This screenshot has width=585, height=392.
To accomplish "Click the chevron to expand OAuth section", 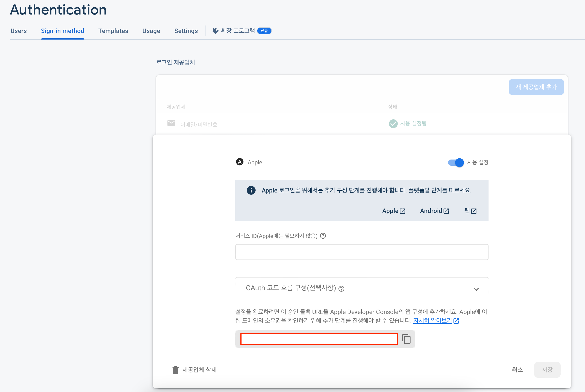I will click(x=476, y=289).
